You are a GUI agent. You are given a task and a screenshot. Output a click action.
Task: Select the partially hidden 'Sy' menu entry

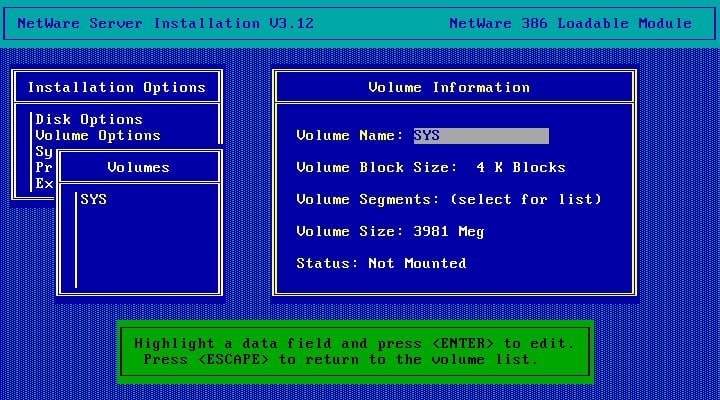point(44,152)
